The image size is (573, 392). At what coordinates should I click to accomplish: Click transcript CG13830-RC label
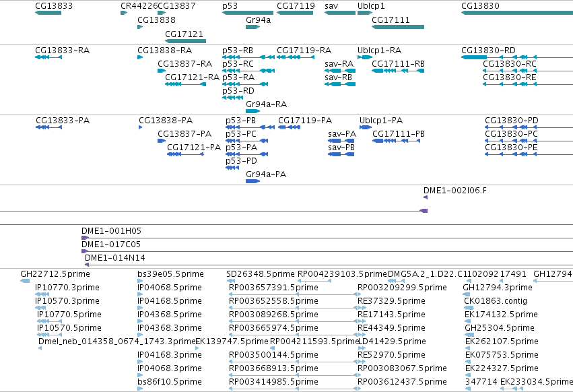pos(510,64)
